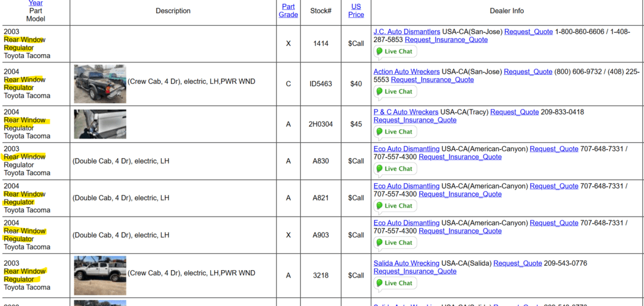Click Request_Insurance_Quote for Action Auto Wreckers
This screenshot has width=644, height=306.
click(x=432, y=80)
